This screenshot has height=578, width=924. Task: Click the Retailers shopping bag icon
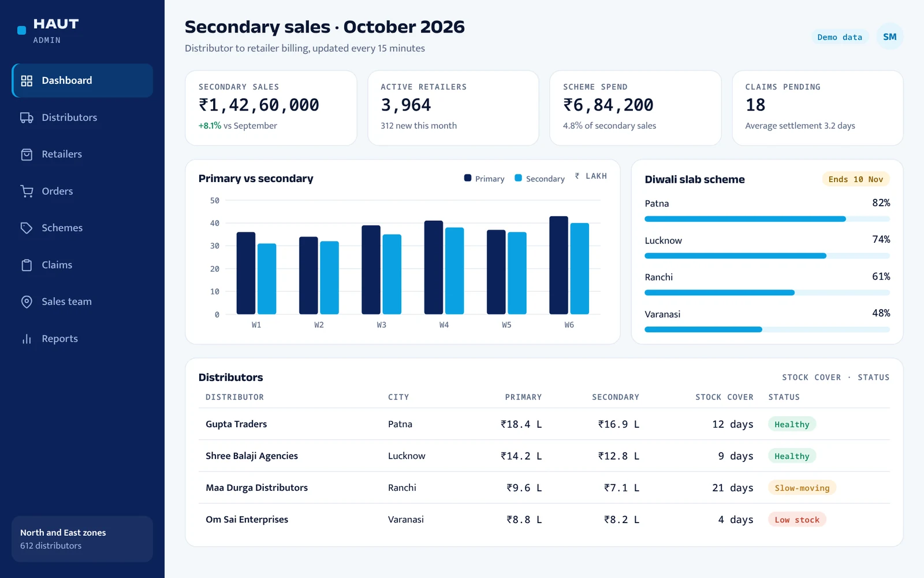[27, 154]
